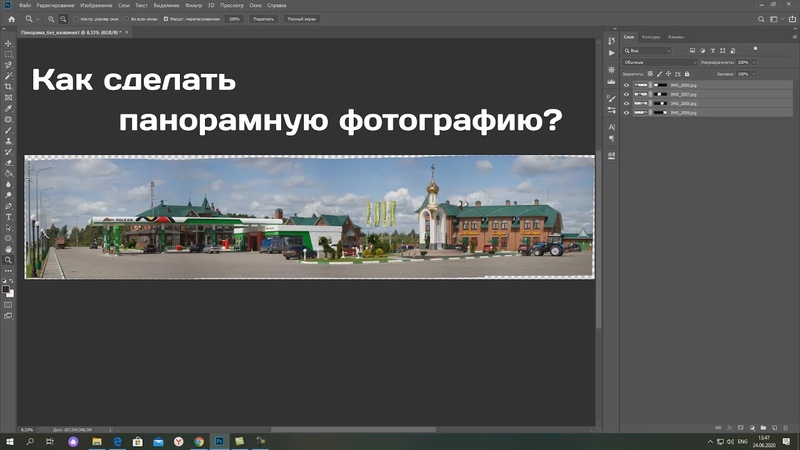Pick the Type tool in toolbar
800x450 pixels.
pyautogui.click(x=9, y=216)
